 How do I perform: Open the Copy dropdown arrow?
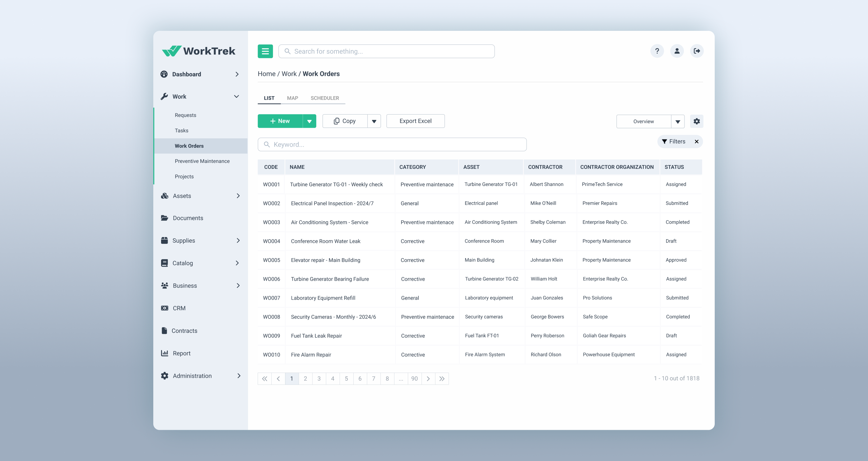(x=374, y=121)
